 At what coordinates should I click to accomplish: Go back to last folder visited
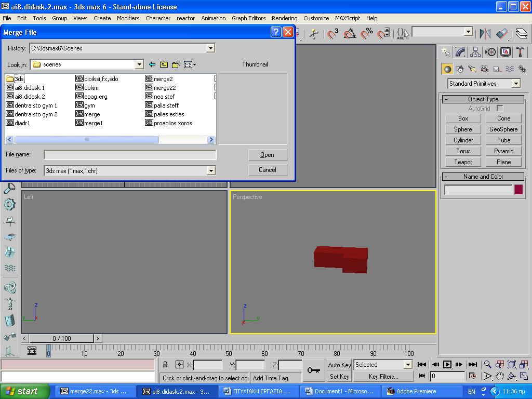click(x=152, y=64)
